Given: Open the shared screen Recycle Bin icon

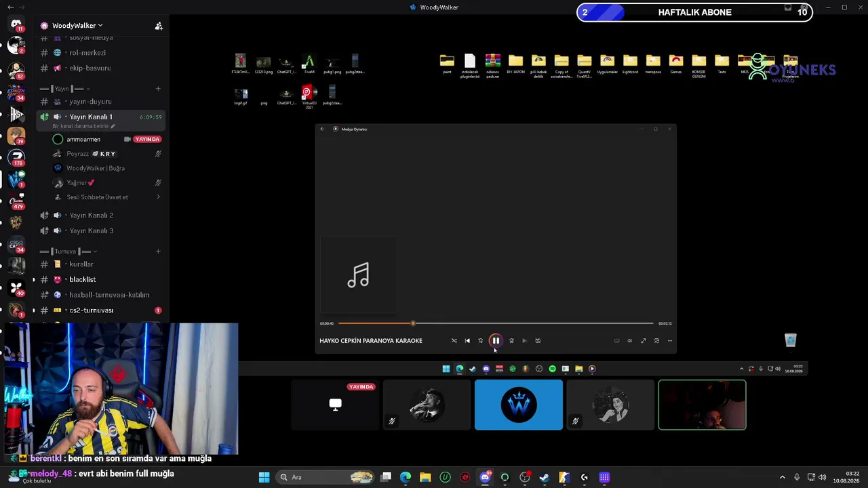Looking at the screenshot, I should click(x=791, y=340).
